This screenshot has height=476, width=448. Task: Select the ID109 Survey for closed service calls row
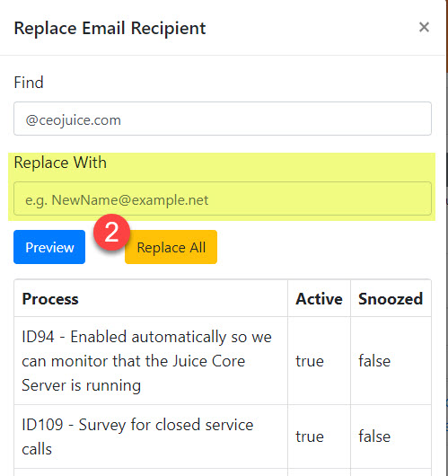point(223,436)
